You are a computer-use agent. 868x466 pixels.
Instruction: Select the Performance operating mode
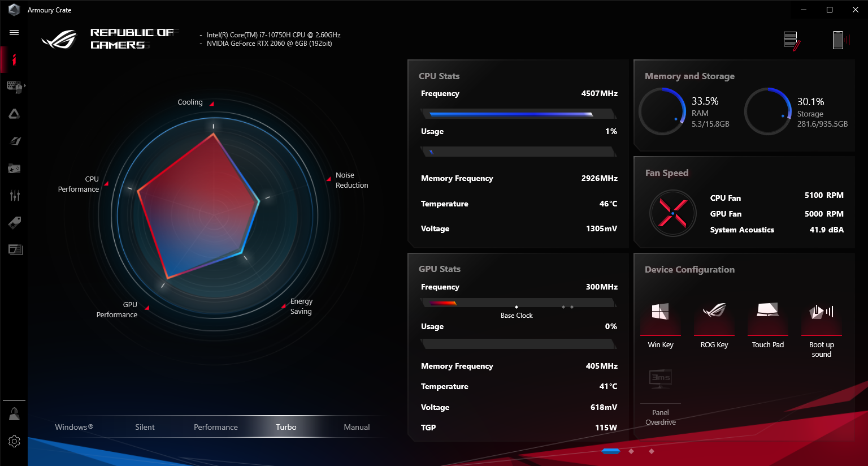point(215,427)
